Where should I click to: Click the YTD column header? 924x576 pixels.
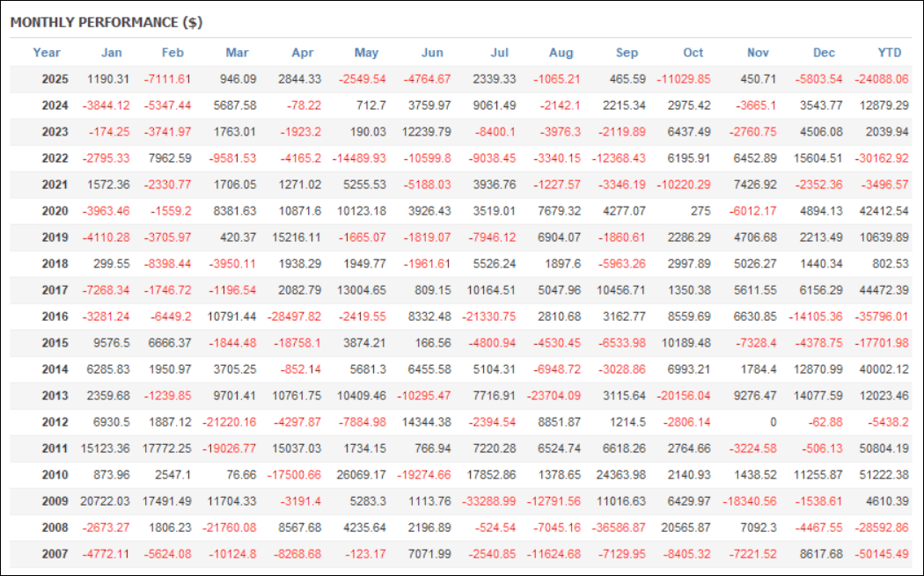coord(890,53)
